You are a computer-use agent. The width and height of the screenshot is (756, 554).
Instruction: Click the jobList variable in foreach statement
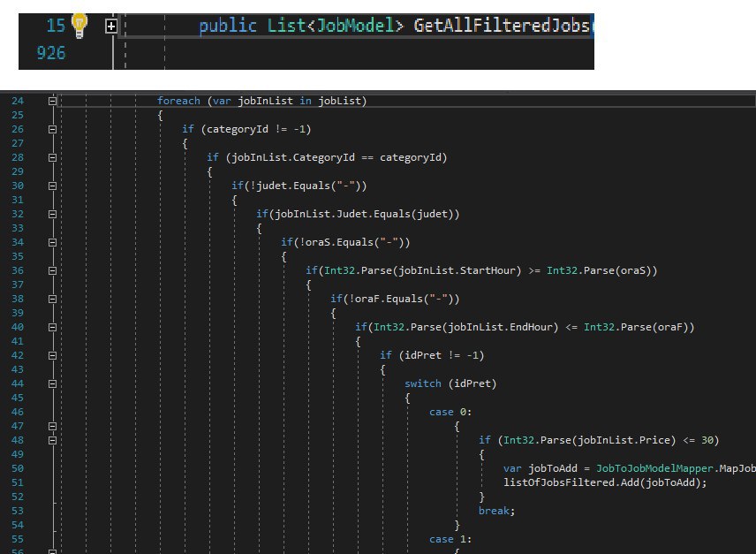click(339, 101)
